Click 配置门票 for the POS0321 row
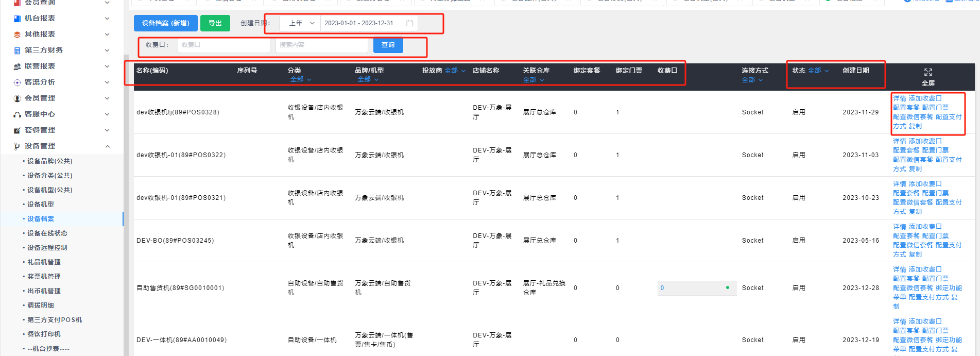980x356 pixels. 935,193
